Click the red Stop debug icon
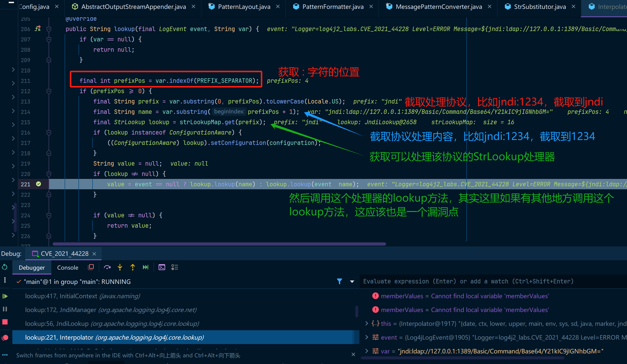This screenshot has height=364, width=627. 5,322
